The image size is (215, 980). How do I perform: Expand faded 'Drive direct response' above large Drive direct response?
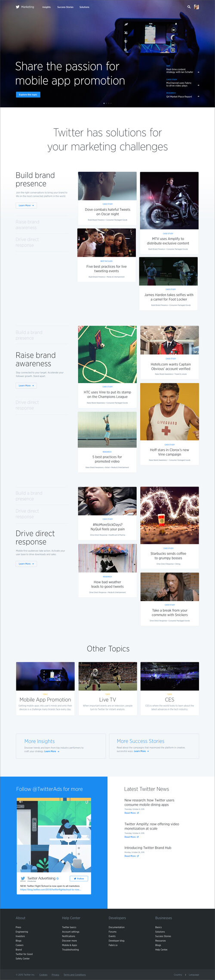pyautogui.click(x=27, y=514)
